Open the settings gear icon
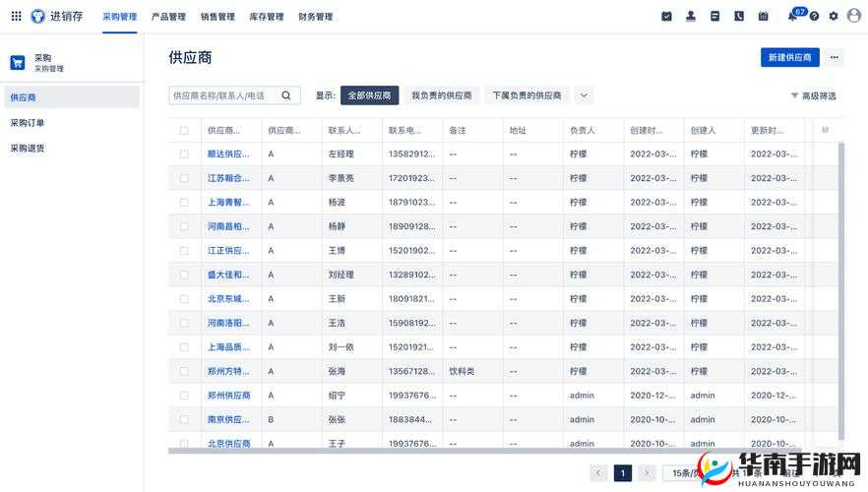The height and width of the screenshot is (492, 868). (834, 16)
